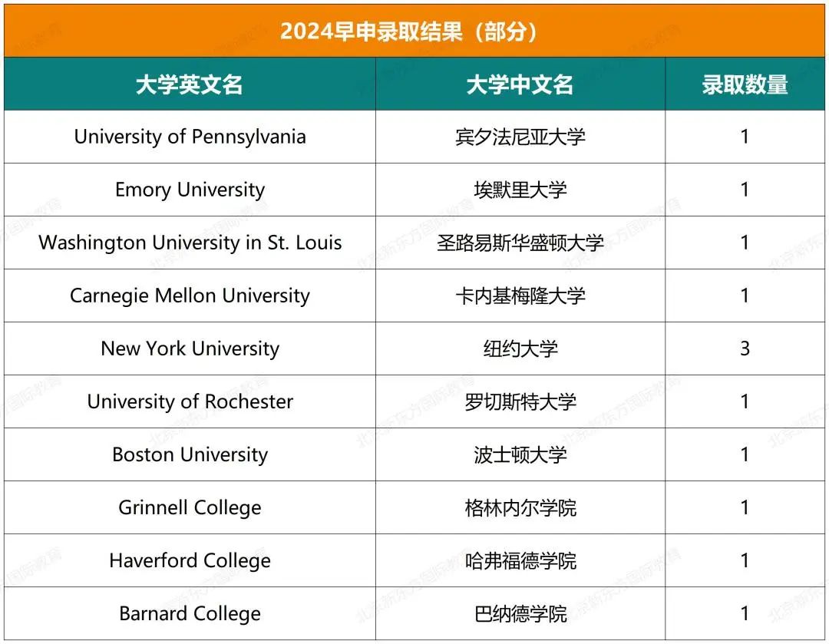Screen dimensions: 829x644
Task: Click the count in the Grinnell College row
Action: tap(745, 507)
